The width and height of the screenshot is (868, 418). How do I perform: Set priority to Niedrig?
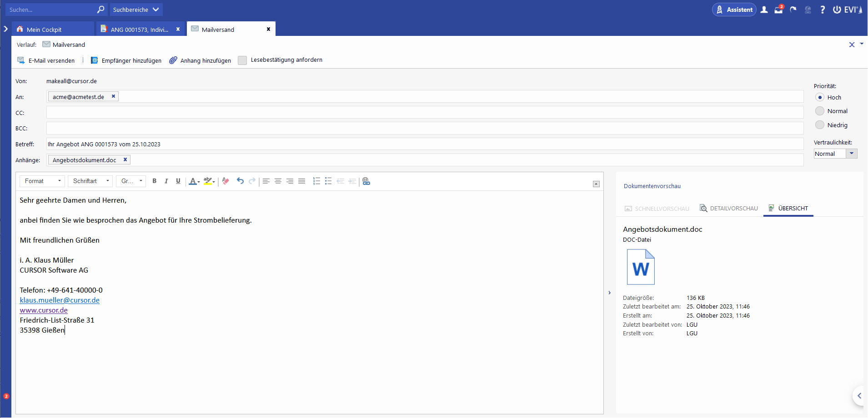coord(820,125)
